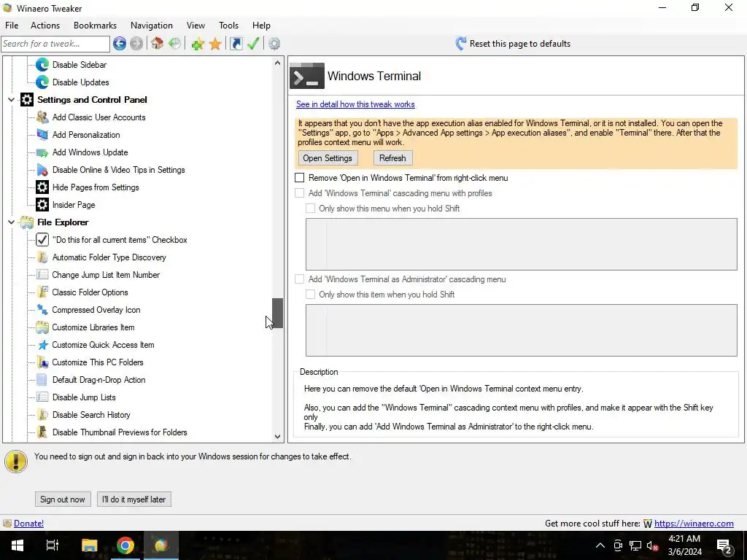Select Disable Online & Video Tips in Settings
The image size is (747, 560).
point(119,170)
